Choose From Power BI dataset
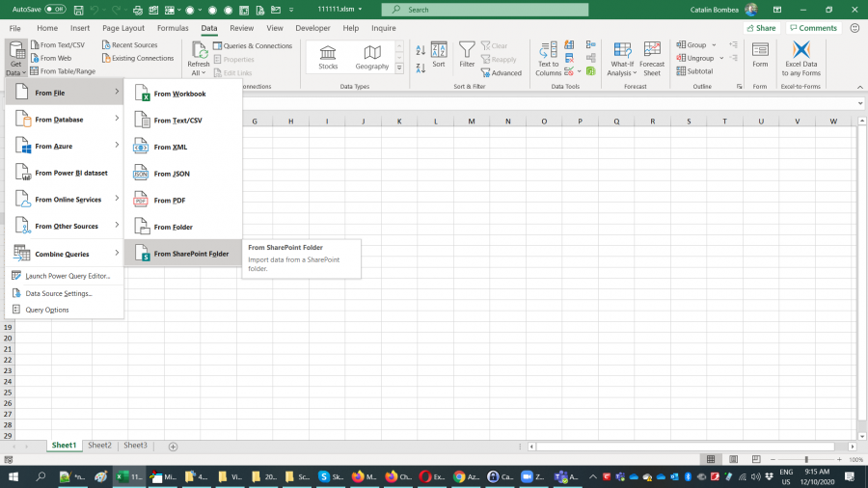Image resolution: width=868 pixels, height=488 pixels. pyautogui.click(x=65, y=173)
